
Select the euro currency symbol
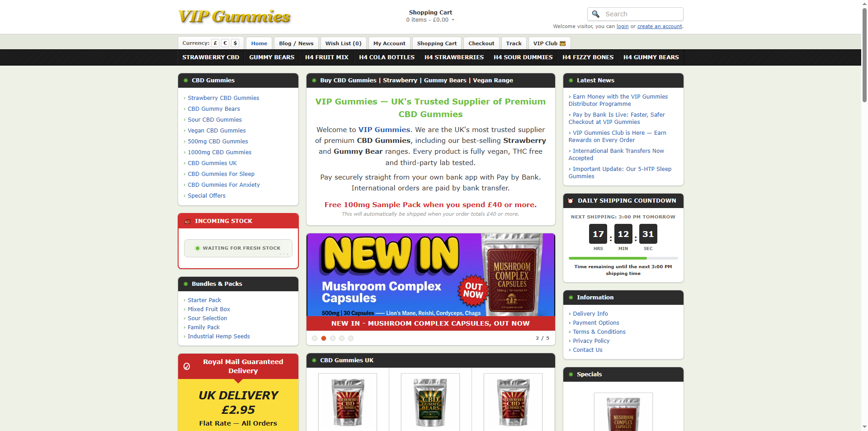point(225,43)
